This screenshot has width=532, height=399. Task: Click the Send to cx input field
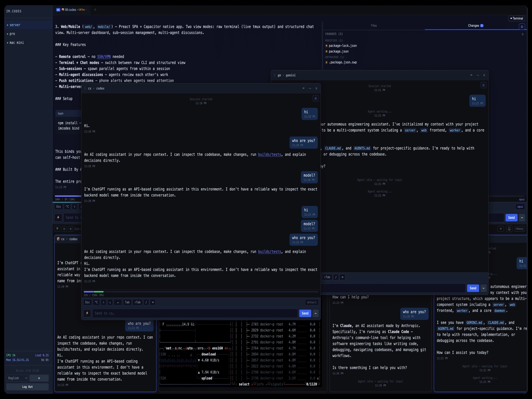pyautogui.click(x=194, y=313)
